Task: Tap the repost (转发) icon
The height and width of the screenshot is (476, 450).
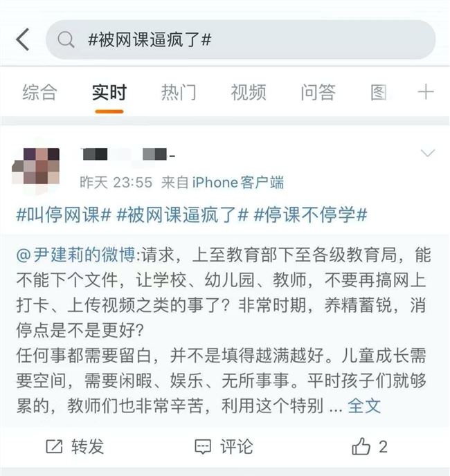Action: coord(54,447)
